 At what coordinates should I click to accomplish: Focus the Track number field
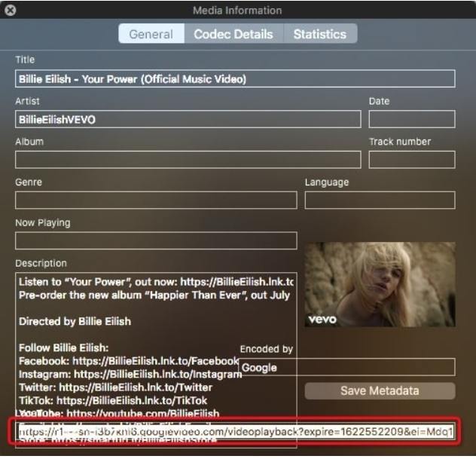click(x=411, y=159)
